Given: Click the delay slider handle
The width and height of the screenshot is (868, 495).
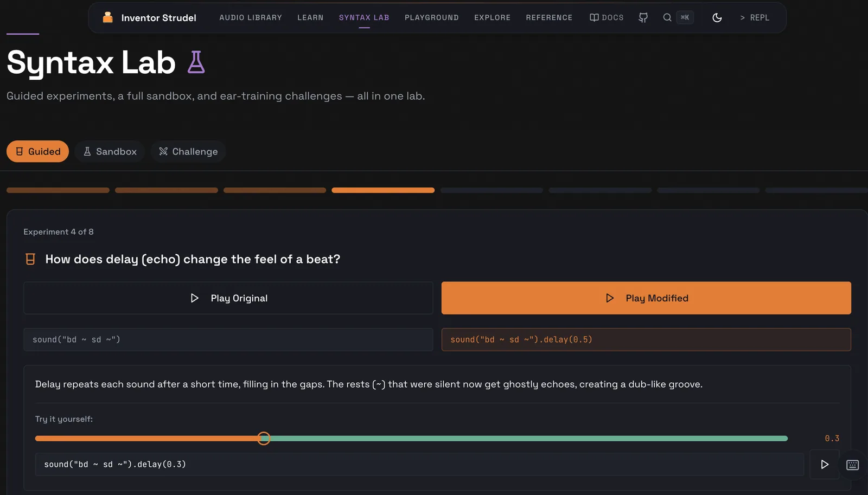Looking at the screenshot, I should pos(264,438).
